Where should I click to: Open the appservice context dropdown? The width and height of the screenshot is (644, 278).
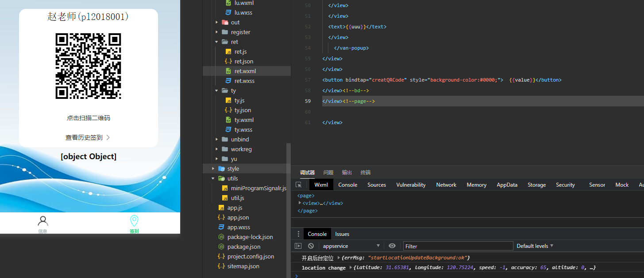click(x=352, y=246)
